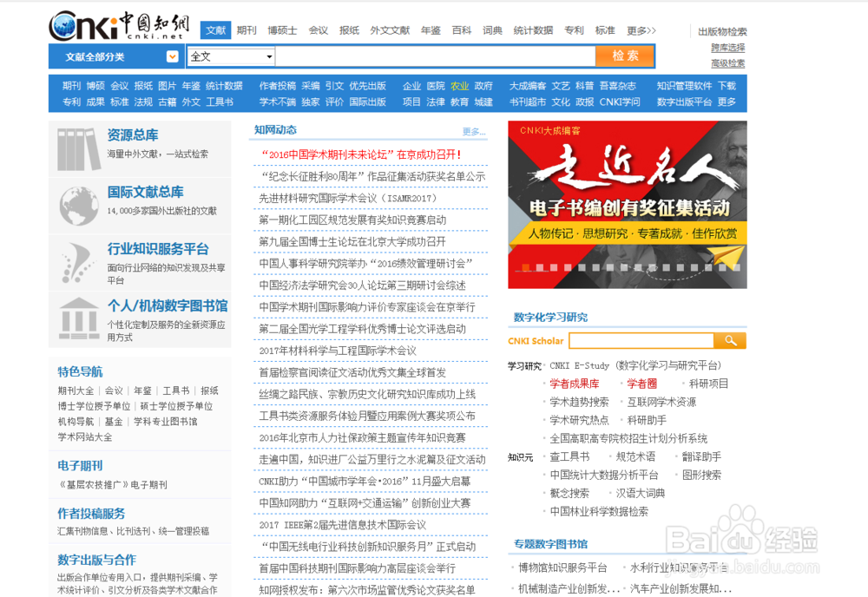
Task: Switch to the 博硕士 tab
Action: pos(282,30)
